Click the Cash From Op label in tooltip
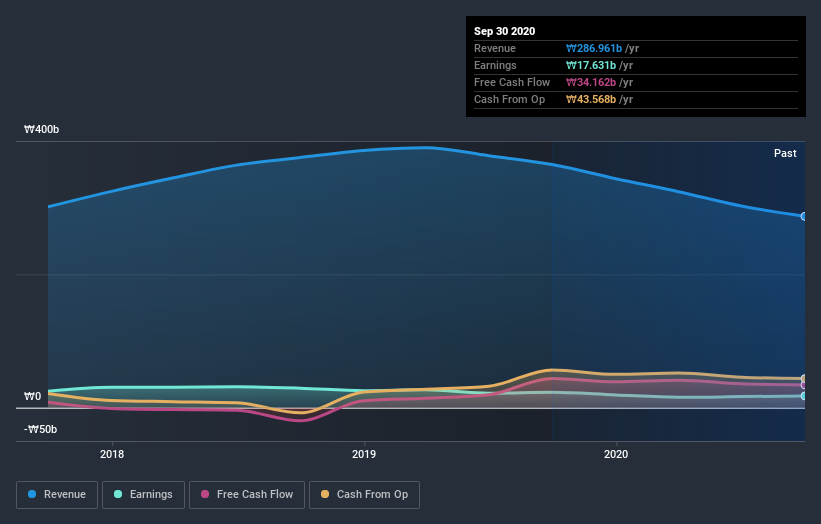Viewport: 821px width, 524px height. coord(509,99)
